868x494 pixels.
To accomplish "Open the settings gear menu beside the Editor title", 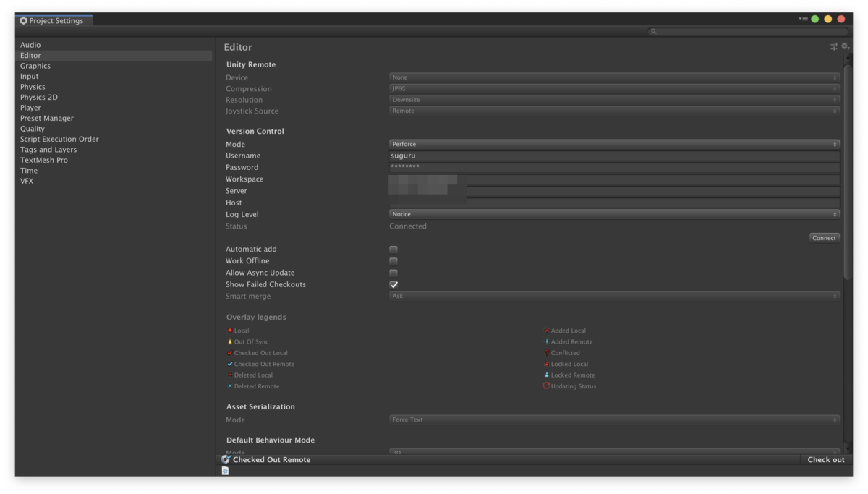I will point(846,46).
